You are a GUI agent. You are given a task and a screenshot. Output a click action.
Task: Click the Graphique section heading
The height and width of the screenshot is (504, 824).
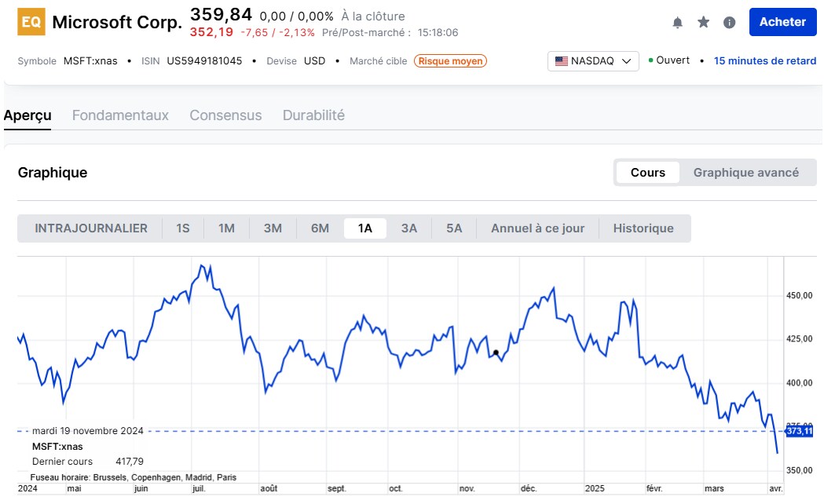point(53,172)
